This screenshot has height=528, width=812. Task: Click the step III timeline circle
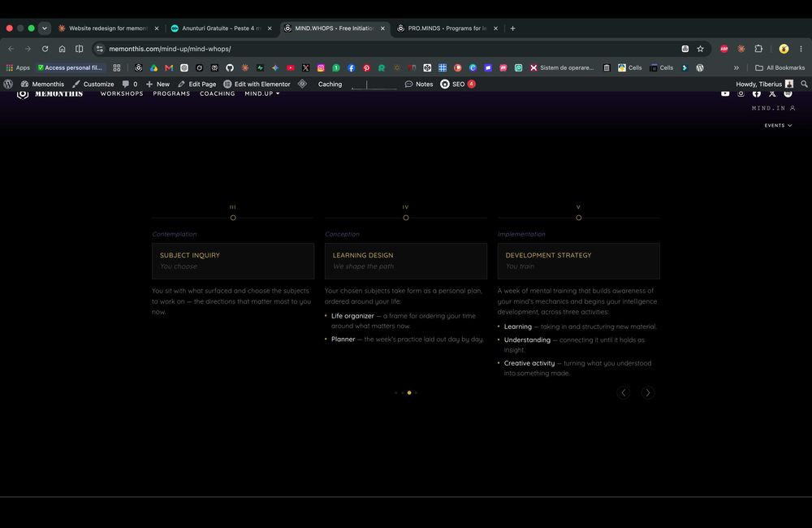(x=233, y=218)
